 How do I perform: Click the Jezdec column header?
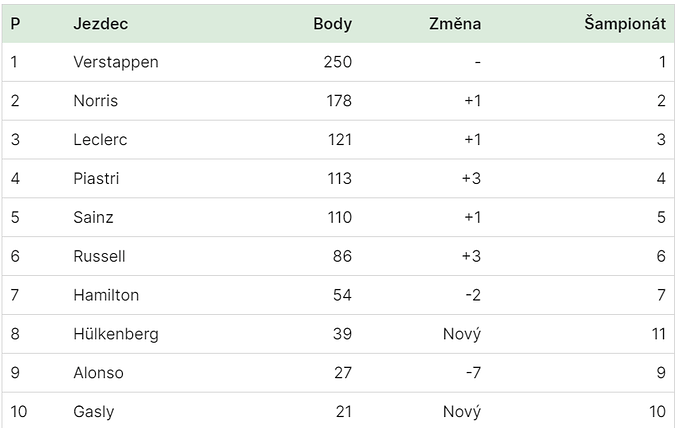tap(101, 24)
